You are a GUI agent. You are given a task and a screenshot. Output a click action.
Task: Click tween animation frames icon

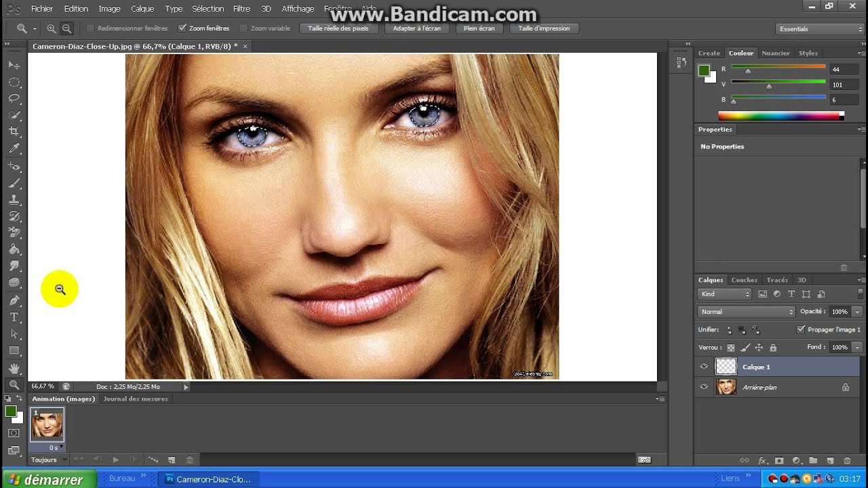[x=153, y=460]
